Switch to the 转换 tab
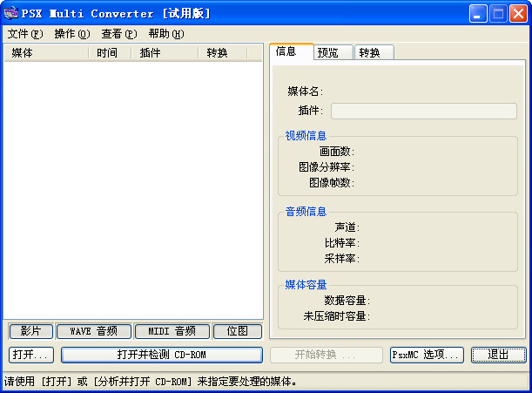The width and height of the screenshot is (532, 393). (374, 52)
